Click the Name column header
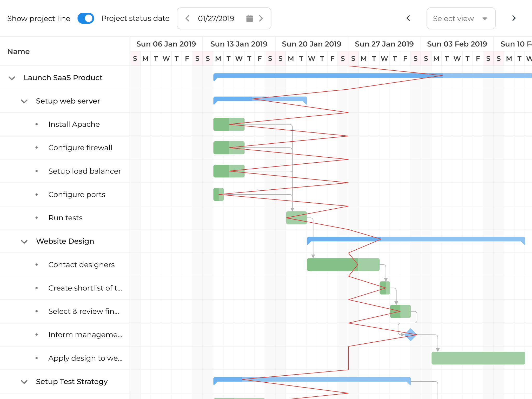Screen dimensions: 532x399 pos(19,51)
